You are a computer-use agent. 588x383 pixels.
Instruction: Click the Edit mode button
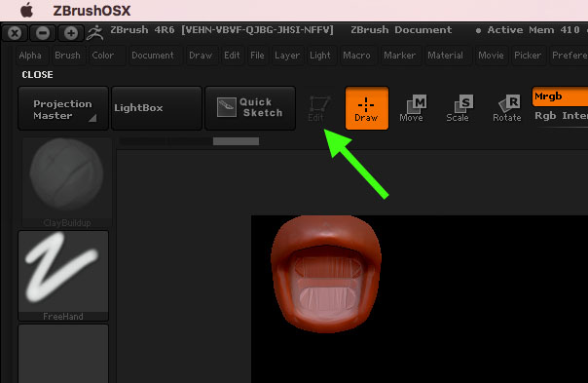[x=318, y=109]
